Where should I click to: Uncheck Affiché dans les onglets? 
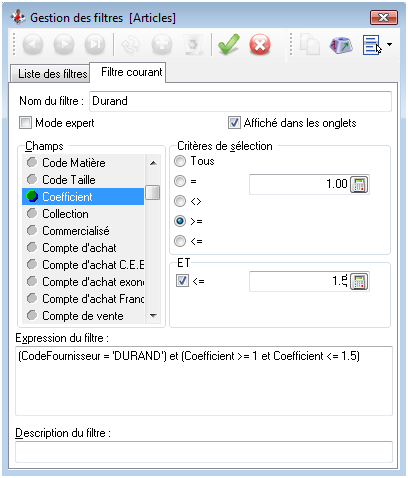pyautogui.click(x=234, y=123)
